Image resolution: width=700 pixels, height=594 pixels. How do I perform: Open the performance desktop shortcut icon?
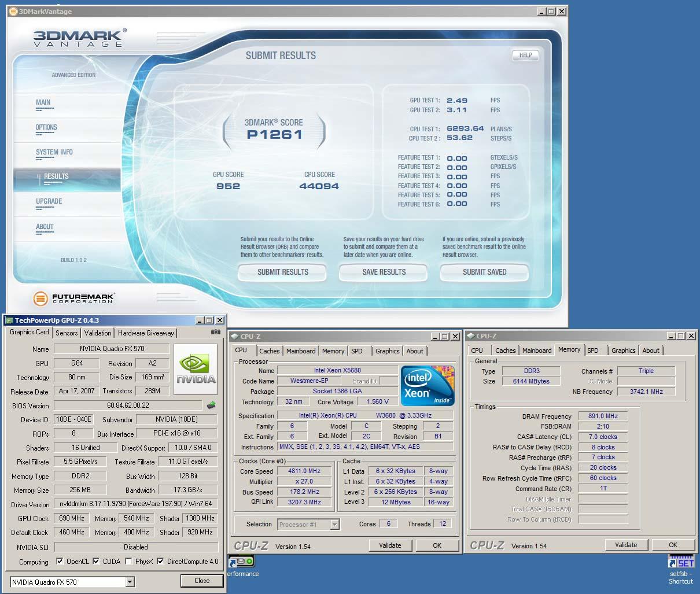[x=241, y=567]
